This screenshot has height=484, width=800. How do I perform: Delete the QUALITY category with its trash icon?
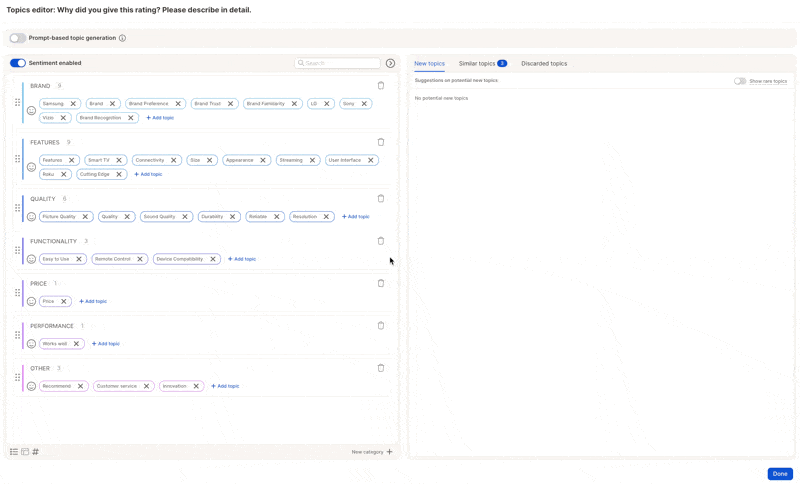pyautogui.click(x=381, y=198)
